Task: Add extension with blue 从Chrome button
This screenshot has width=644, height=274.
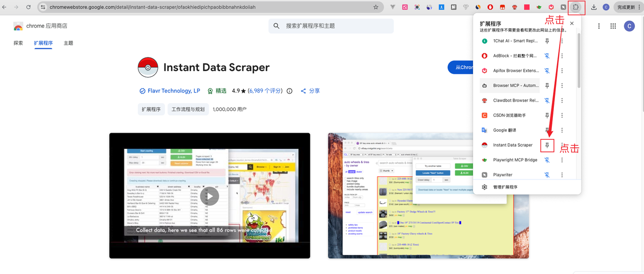Action: (460, 67)
